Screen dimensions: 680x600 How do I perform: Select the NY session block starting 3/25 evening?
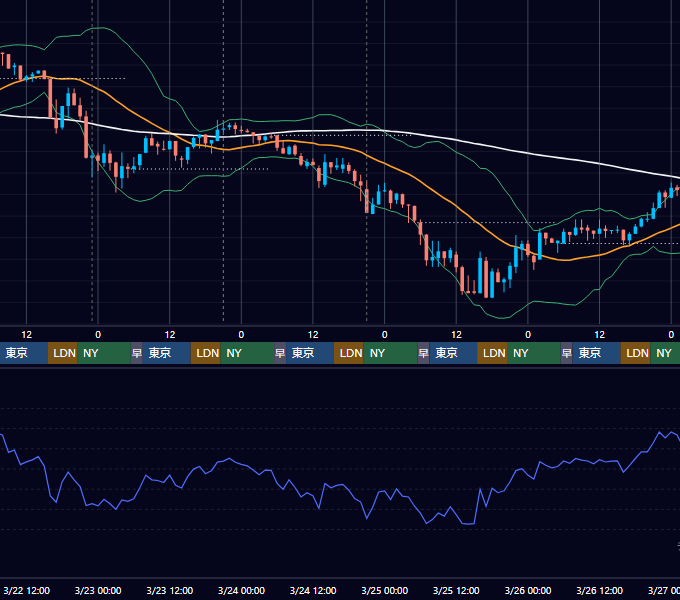coord(534,353)
